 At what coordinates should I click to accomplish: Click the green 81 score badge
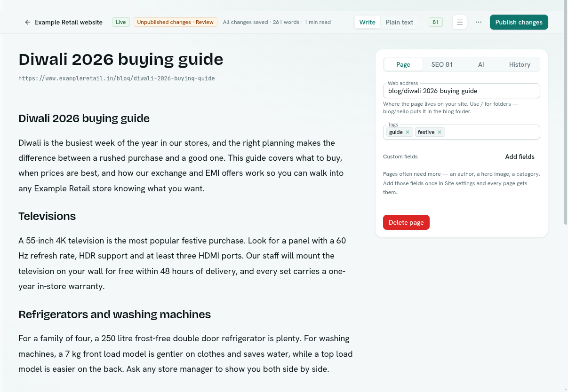click(x=436, y=22)
